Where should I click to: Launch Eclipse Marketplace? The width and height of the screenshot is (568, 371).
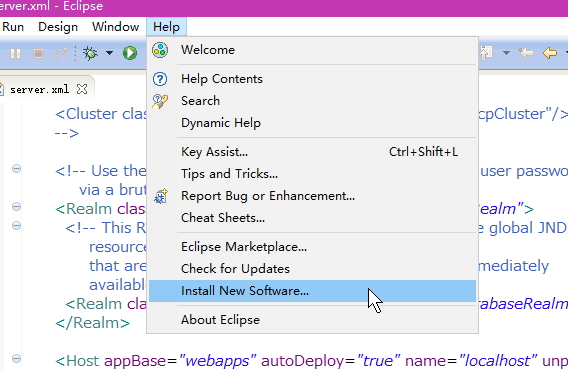click(312, 247)
